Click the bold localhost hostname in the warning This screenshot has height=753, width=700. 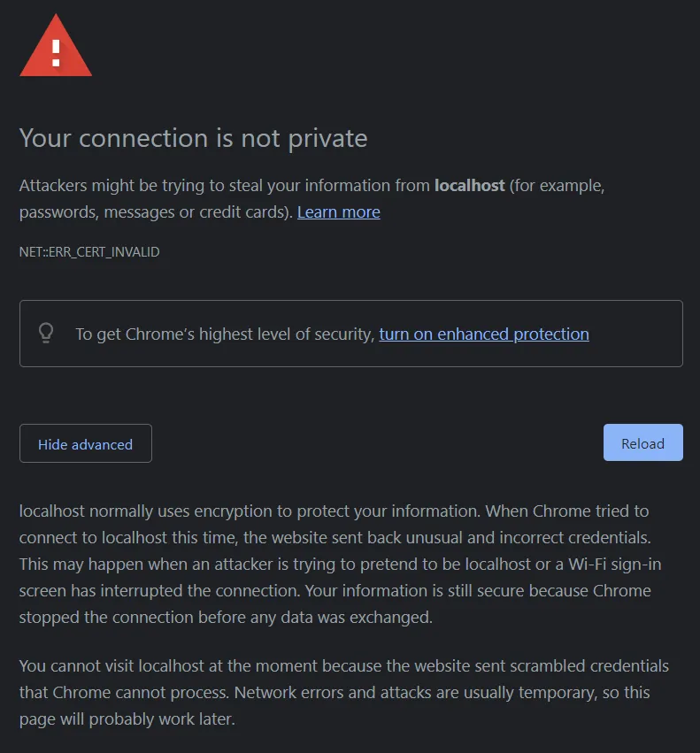pos(469,186)
